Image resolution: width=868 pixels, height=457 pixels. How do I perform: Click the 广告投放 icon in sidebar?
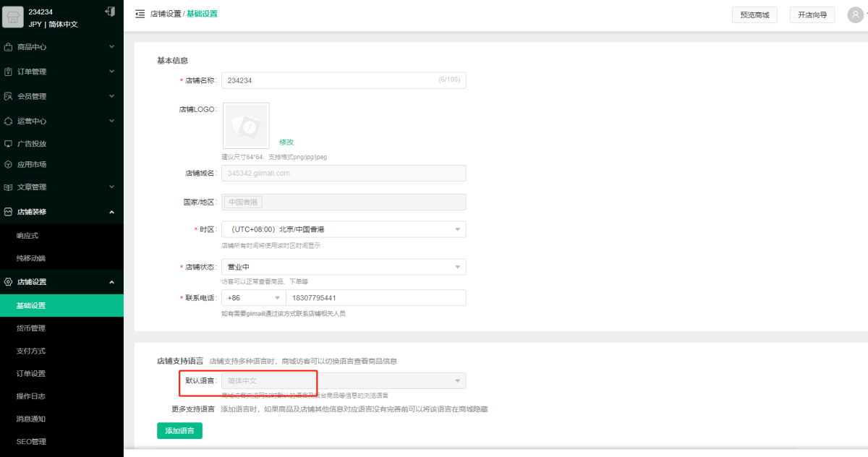8,143
